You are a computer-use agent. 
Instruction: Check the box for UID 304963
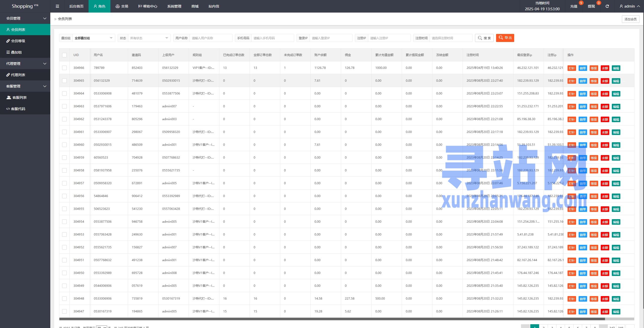pos(64,106)
